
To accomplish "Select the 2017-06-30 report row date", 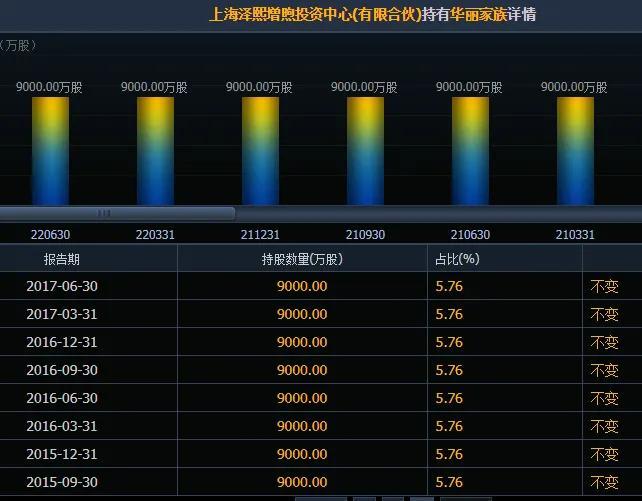I will click(62, 286).
